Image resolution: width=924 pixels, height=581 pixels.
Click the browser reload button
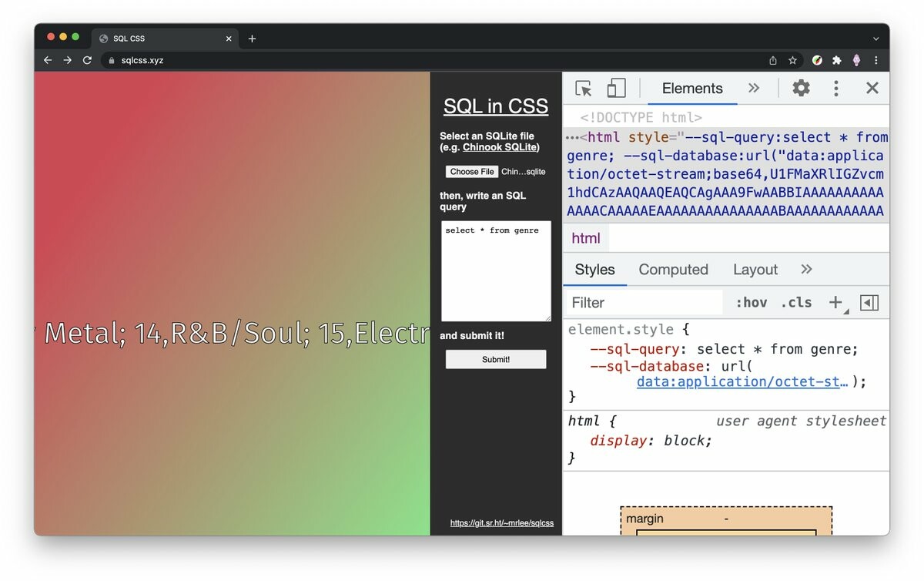pyautogui.click(x=87, y=60)
